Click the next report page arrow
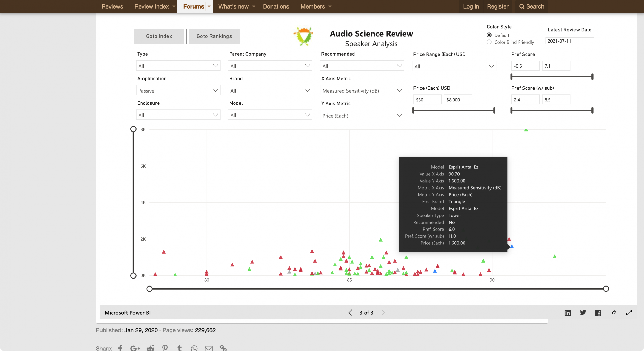Viewport: 644px width, 351px height. [383, 313]
